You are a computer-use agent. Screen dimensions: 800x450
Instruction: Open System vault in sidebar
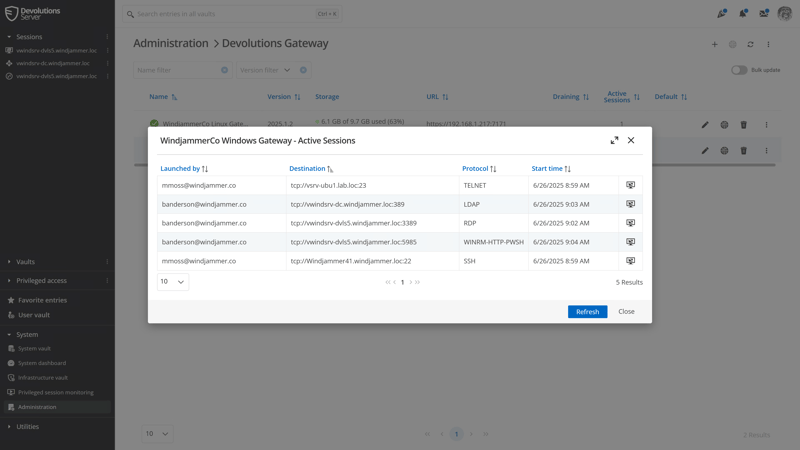pos(34,348)
